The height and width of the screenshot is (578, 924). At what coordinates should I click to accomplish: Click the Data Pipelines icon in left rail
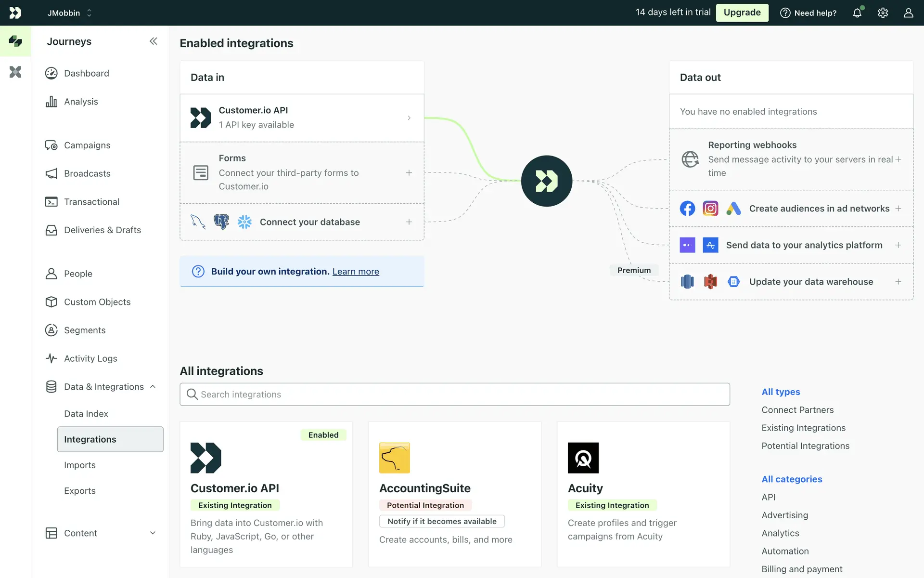pos(15,72)
